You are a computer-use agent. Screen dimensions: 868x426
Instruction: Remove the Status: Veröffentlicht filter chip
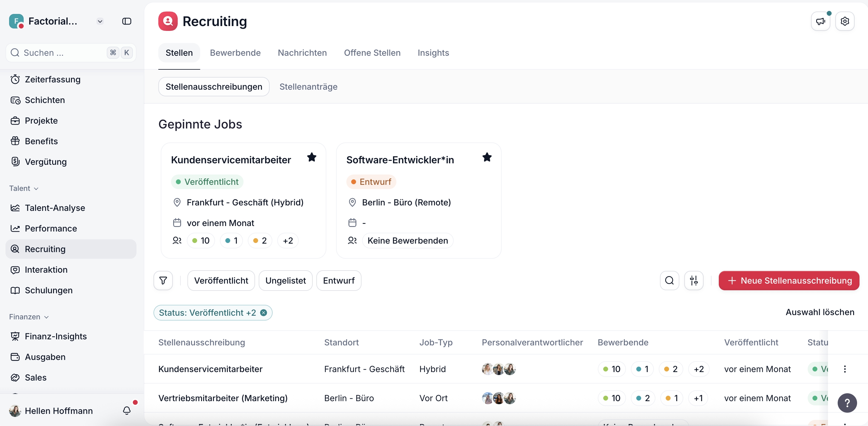tap(264, 312)
